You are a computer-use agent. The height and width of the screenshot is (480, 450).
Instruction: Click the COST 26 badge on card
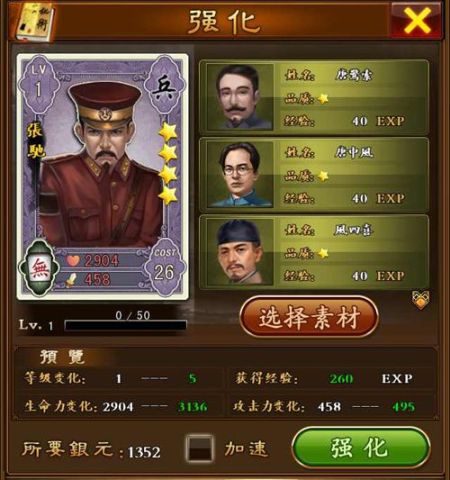pyautogui.click(x=164, y=267)
